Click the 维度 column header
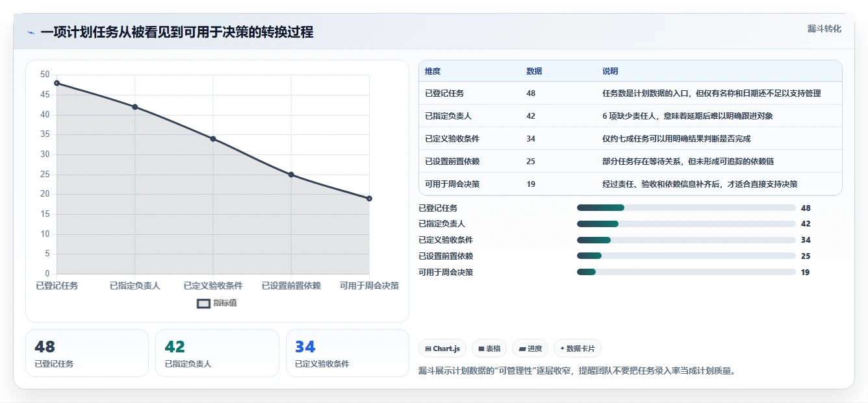This screenshot has width=868, height=403. (x=433, y=71)
